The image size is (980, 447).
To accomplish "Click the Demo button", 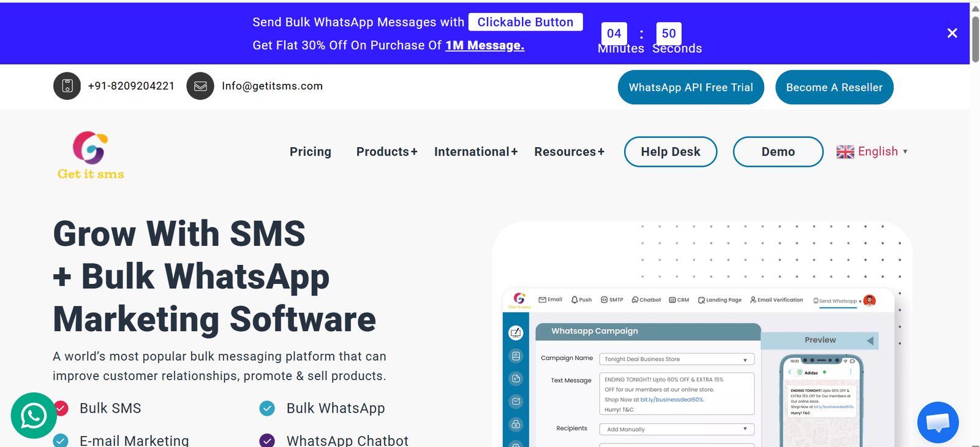I will click(x=778, y=151).
